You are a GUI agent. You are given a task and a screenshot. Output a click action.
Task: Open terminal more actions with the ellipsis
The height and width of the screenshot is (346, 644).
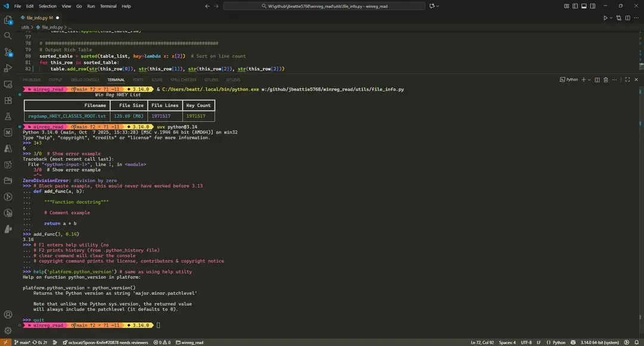click(x=615, y=79)
